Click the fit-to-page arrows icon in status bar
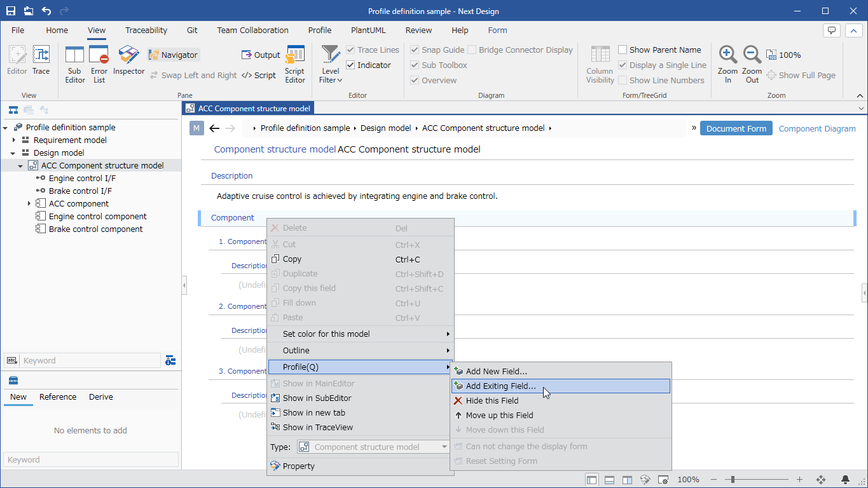868x488 pixels. coord(821,480)
